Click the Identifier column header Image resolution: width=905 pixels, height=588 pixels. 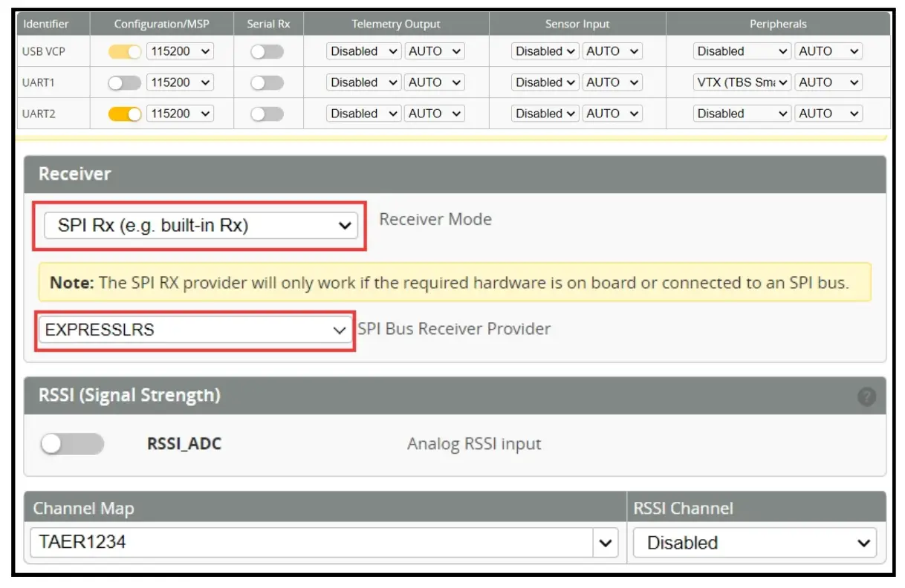tap(46, 24)
